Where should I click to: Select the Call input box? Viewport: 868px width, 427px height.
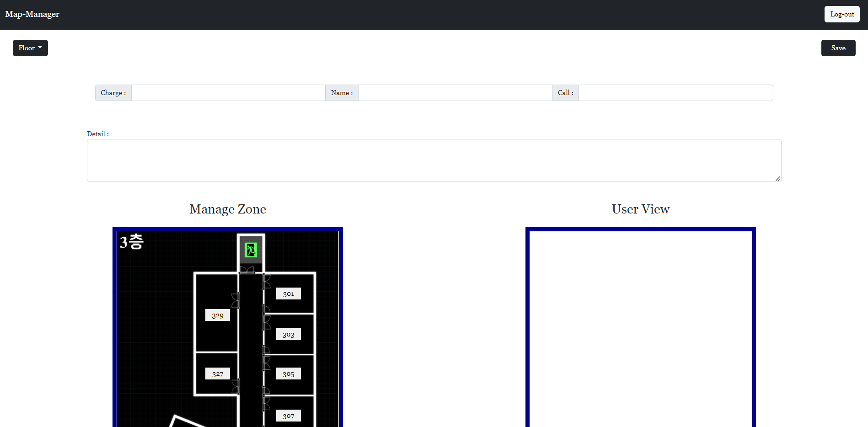tap(675, 93)
